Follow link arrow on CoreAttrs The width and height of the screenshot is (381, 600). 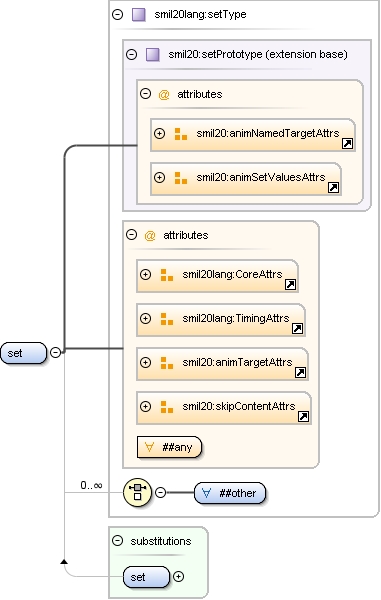pyautogui.click(x=291, y=285)
